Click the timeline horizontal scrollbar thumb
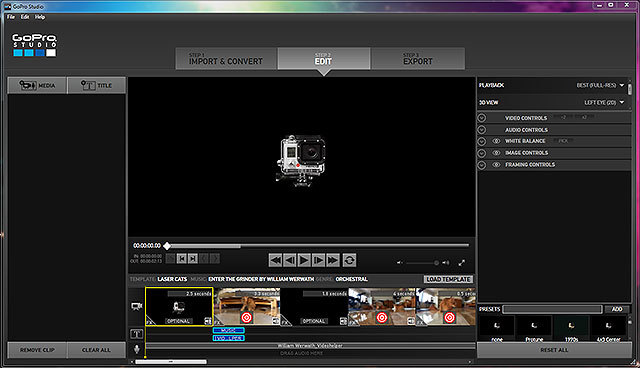640x368 pixels. click(x=171, y=361)
